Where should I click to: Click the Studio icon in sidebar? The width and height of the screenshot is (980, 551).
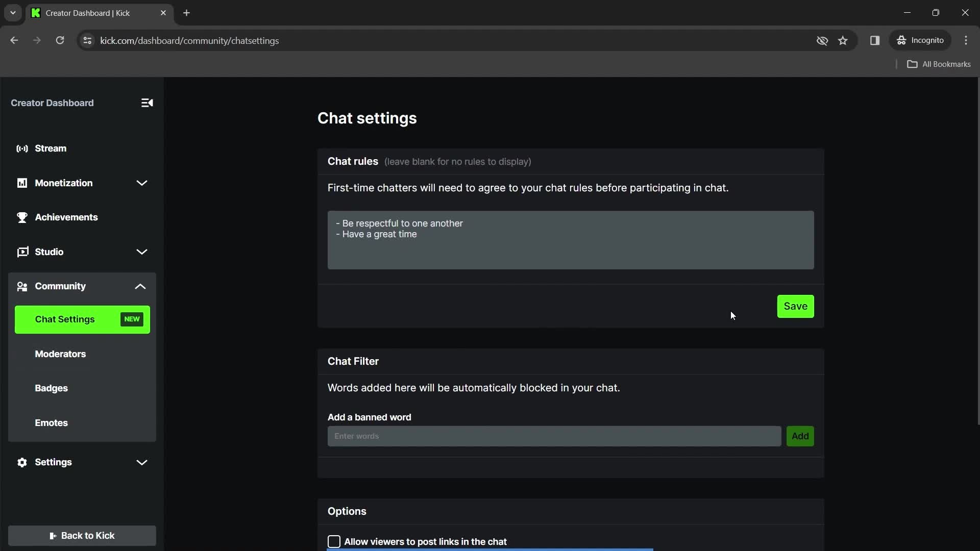(22, 252)
